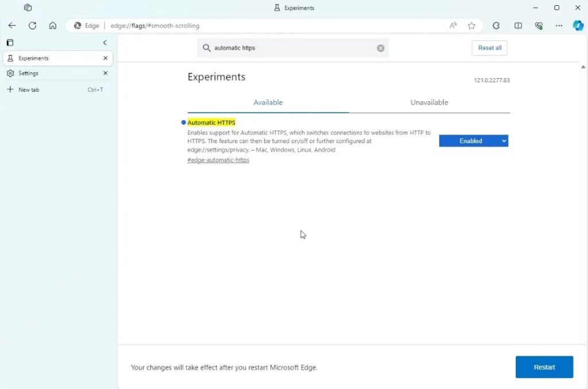Open the #edge-automatic-https link

218,160
